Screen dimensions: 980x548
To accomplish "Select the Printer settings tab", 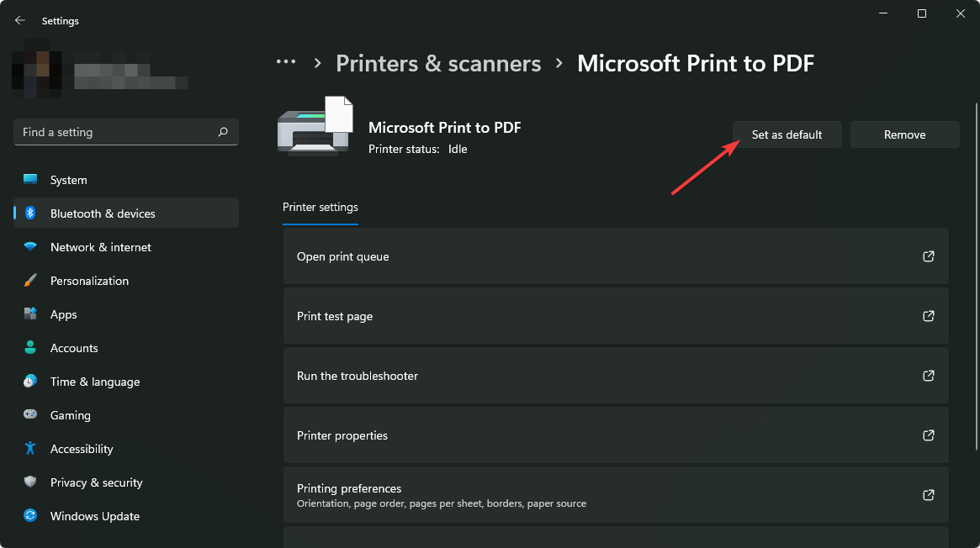I will (x=320, y=208).
